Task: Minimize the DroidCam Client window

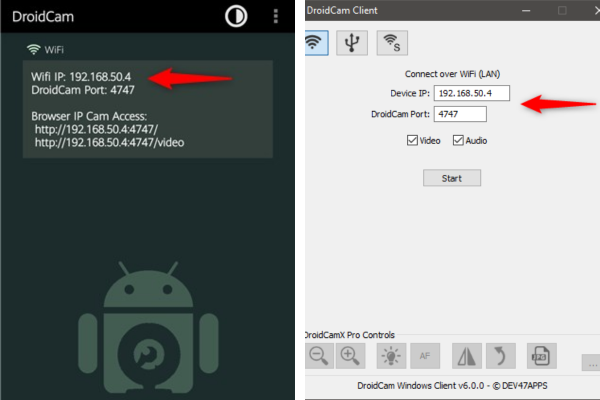Action: 526,10
